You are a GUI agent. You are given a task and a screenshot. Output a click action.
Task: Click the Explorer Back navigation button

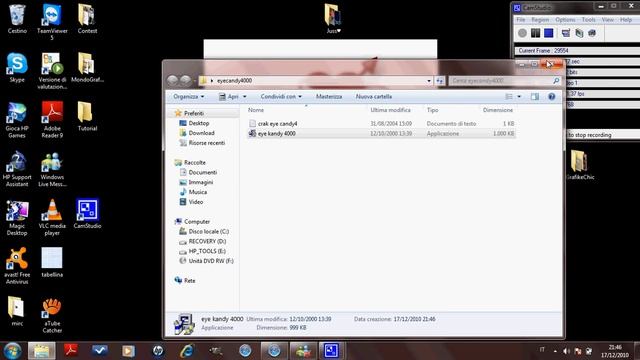[x=172, y=80]
